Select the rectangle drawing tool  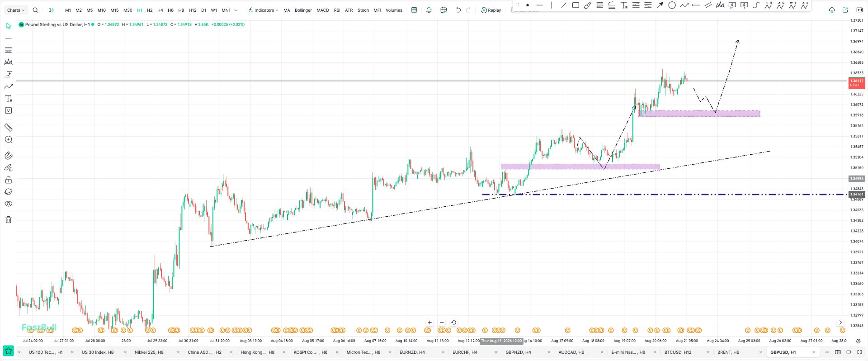coord(576,5)
